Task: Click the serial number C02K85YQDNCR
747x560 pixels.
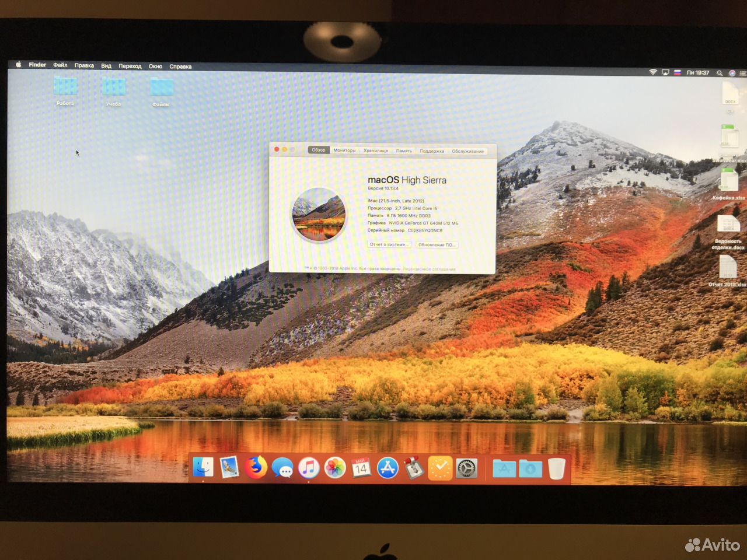Action: [425, 230]
